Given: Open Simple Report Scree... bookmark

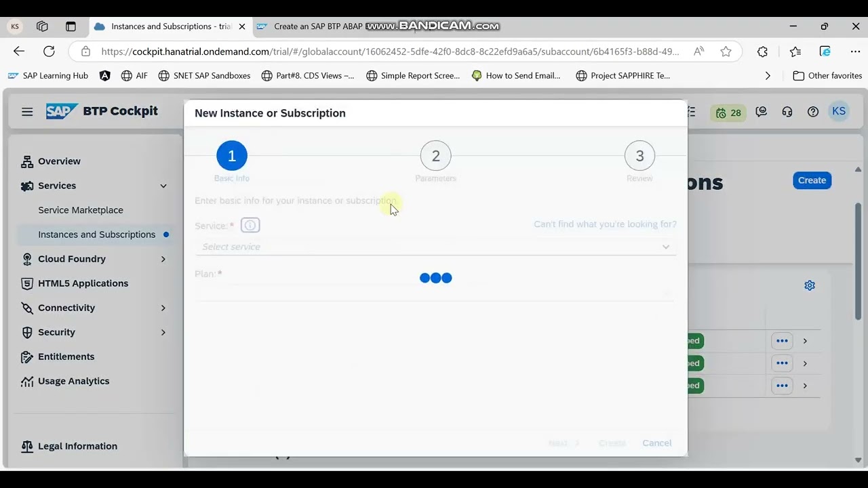Looking at the screenshot, I should 413,76.
